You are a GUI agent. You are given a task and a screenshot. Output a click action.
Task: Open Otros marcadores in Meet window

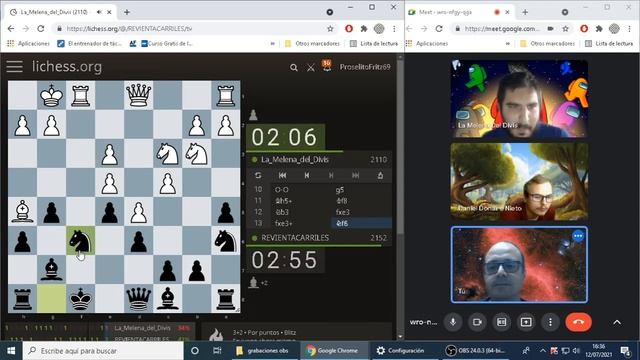547,43
